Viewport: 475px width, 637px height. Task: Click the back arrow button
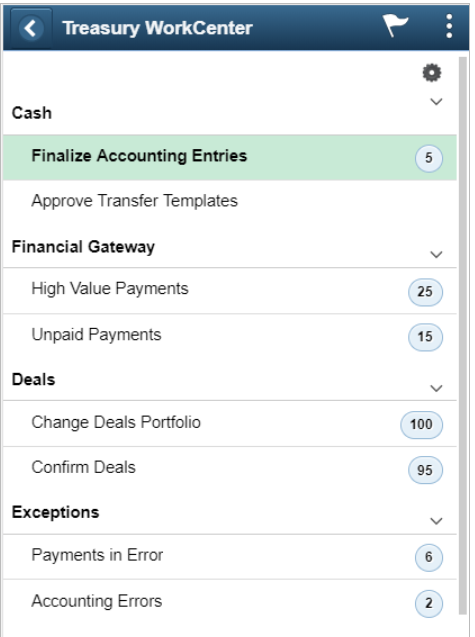(31, 28)
